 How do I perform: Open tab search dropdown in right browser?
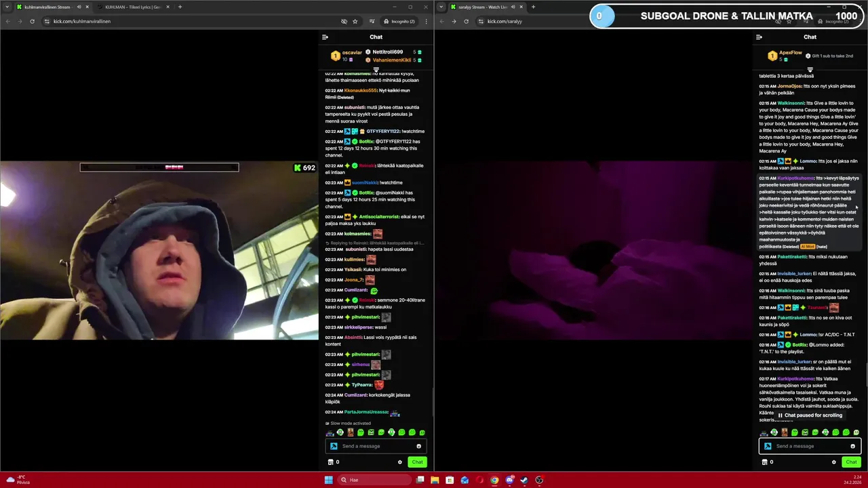pos(441,7)
